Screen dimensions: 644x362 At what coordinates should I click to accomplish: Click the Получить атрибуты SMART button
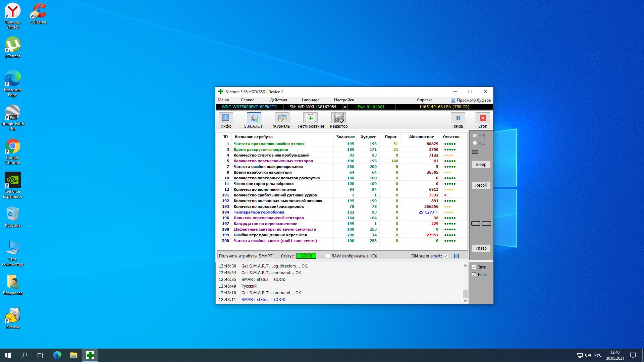point(246,255)
